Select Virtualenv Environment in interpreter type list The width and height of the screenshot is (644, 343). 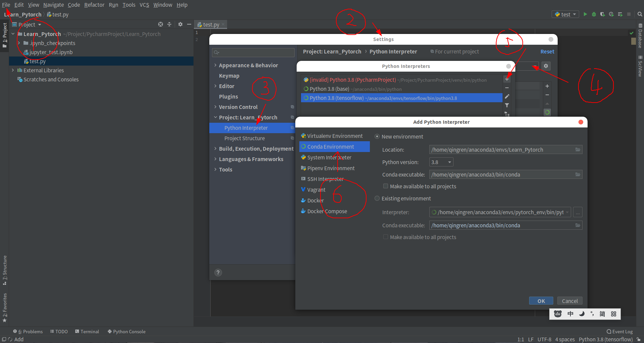click(335, 136)
